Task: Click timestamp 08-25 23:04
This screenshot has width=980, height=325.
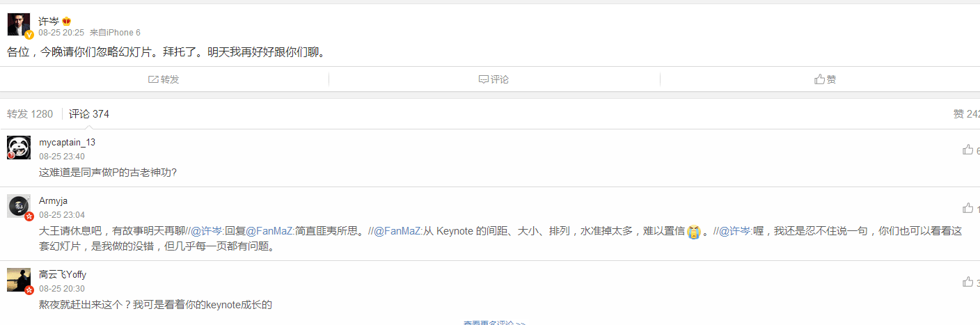Action: (x=62, y=215)
